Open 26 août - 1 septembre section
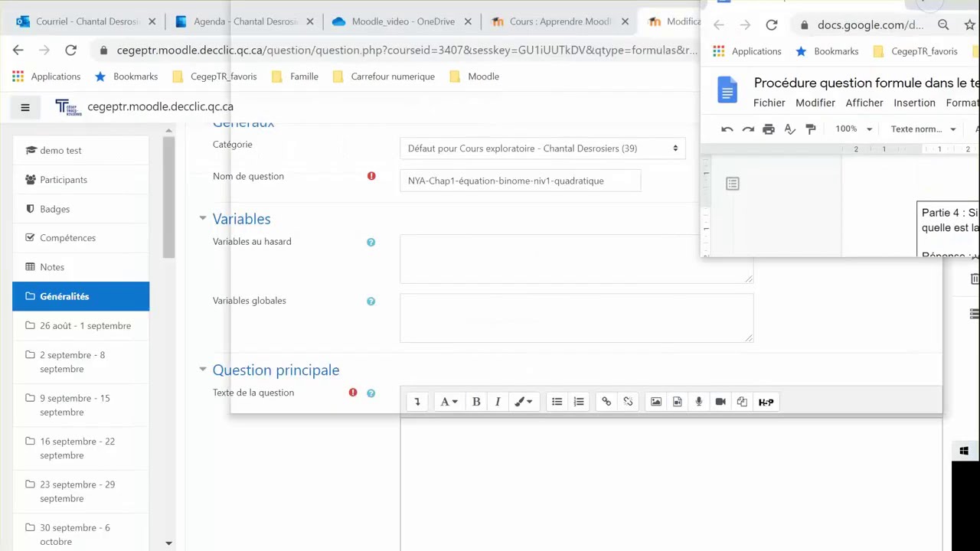Screen dimensions: 980x551 point(81,326)
